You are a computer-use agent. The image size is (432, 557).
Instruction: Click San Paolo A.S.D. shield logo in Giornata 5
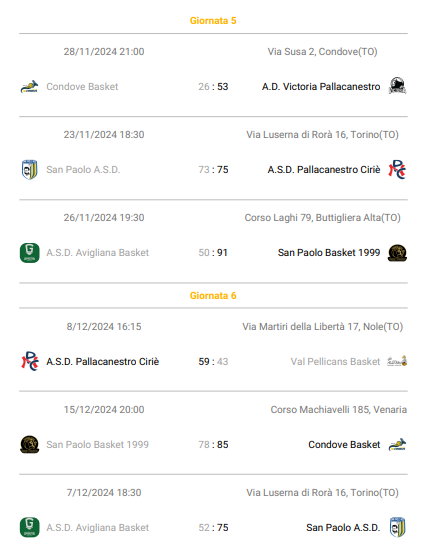29,169
